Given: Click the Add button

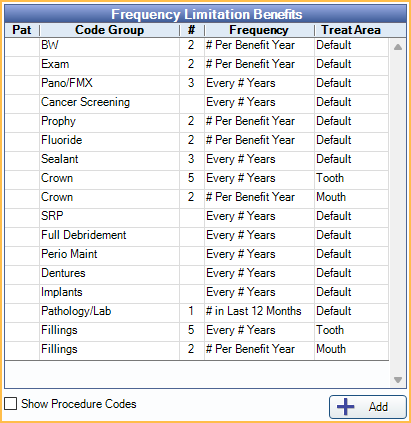Looking at the screenshot, I should (368, 407).
